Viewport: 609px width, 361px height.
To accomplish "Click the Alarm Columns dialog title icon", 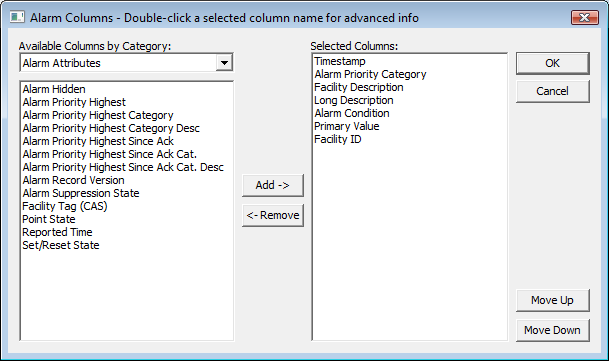I will tap(17, 17).
